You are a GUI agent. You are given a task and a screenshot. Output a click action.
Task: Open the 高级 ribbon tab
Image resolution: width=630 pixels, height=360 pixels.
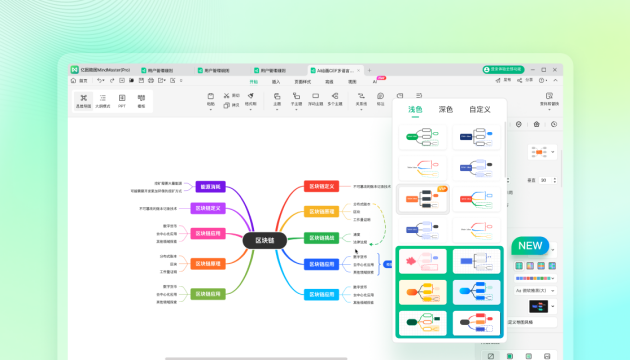point(329,82)
